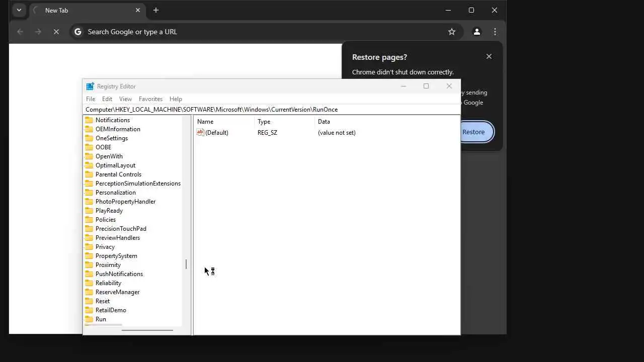Open a new Chrome tab with plus

(156, 10)
